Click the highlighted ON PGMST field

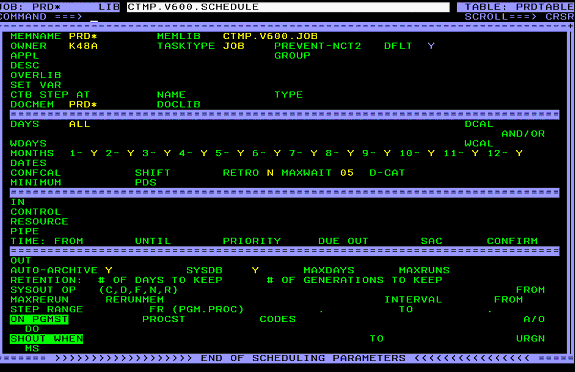coord(39,319)
